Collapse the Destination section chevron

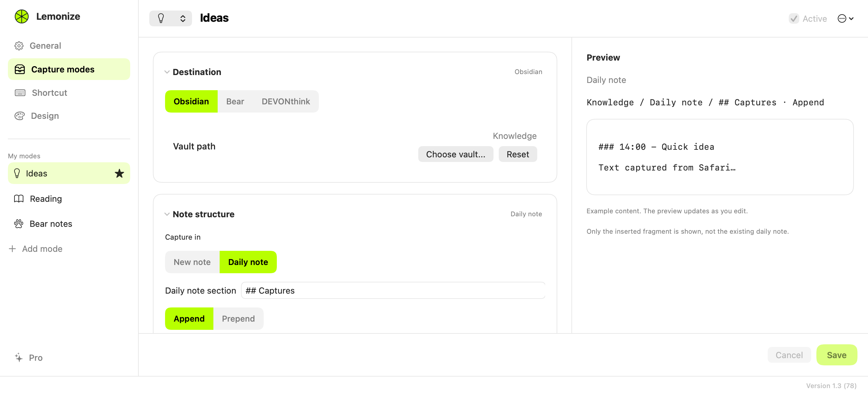tap(167, 72)
